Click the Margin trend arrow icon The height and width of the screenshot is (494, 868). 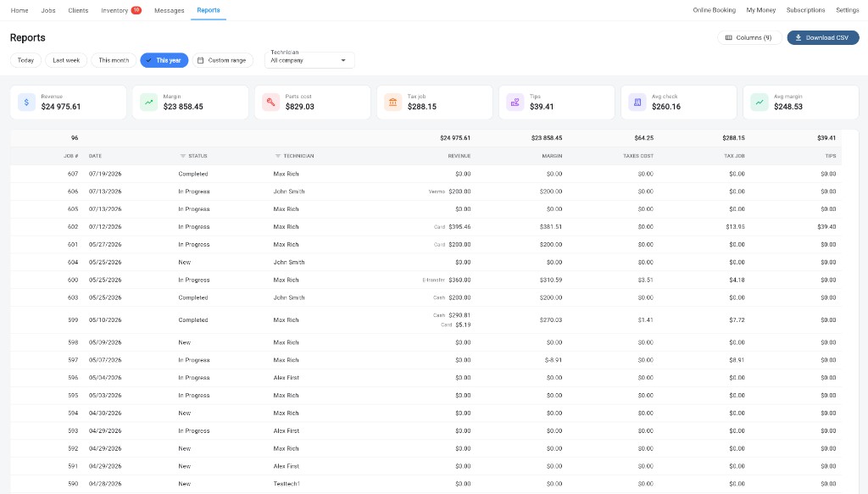pyautogui.click(x=149, y=103)
